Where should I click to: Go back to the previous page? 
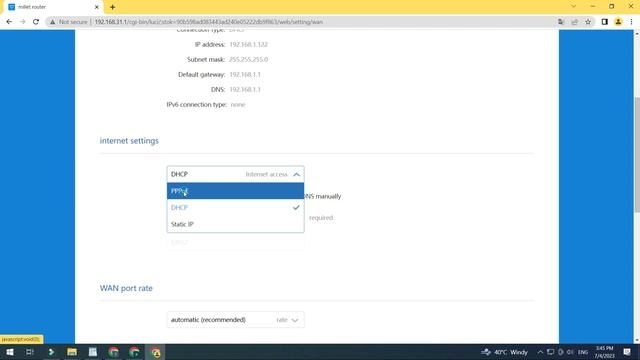pos(9,22)
